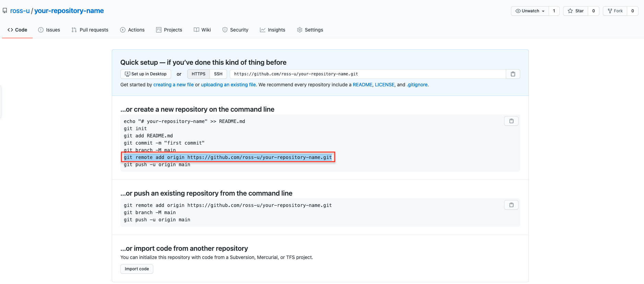Screen dimensions: 644x284
Task: Open the your-repository-name link
Action: (69, 11)
